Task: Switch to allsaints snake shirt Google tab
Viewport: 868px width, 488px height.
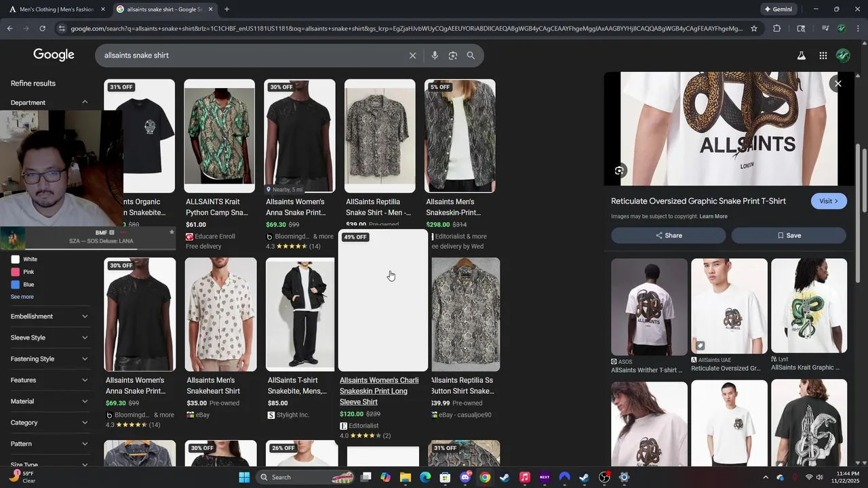Action: pos(165,9)
